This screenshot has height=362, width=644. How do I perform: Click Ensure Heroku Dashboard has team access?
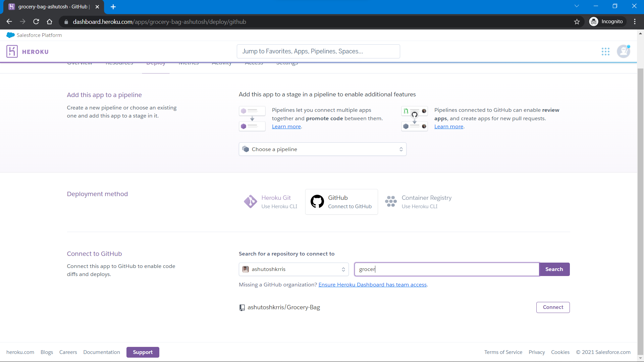(x=372, y=285)
